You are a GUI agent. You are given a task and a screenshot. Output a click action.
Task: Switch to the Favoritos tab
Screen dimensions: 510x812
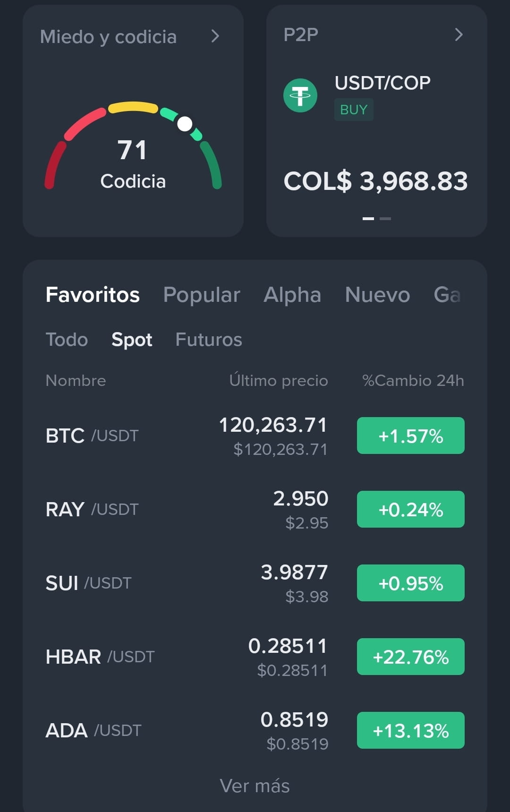pos(93,295)
